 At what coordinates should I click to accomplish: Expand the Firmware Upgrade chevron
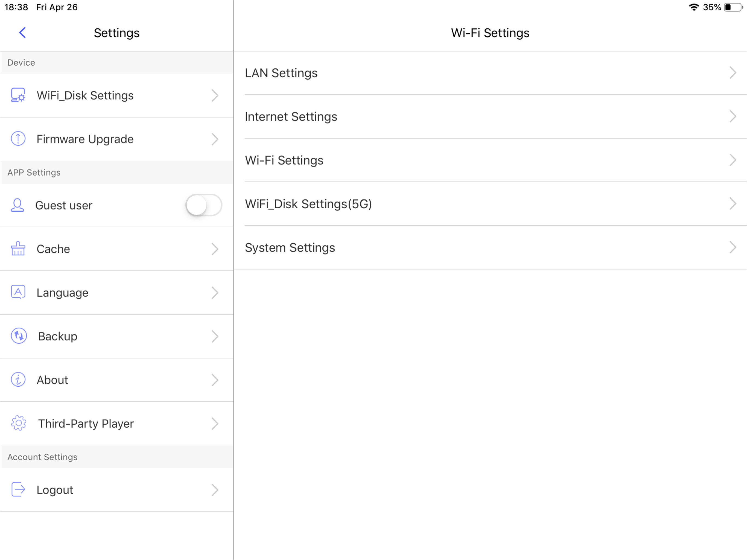pyautogui.click(x=215, y=139)
